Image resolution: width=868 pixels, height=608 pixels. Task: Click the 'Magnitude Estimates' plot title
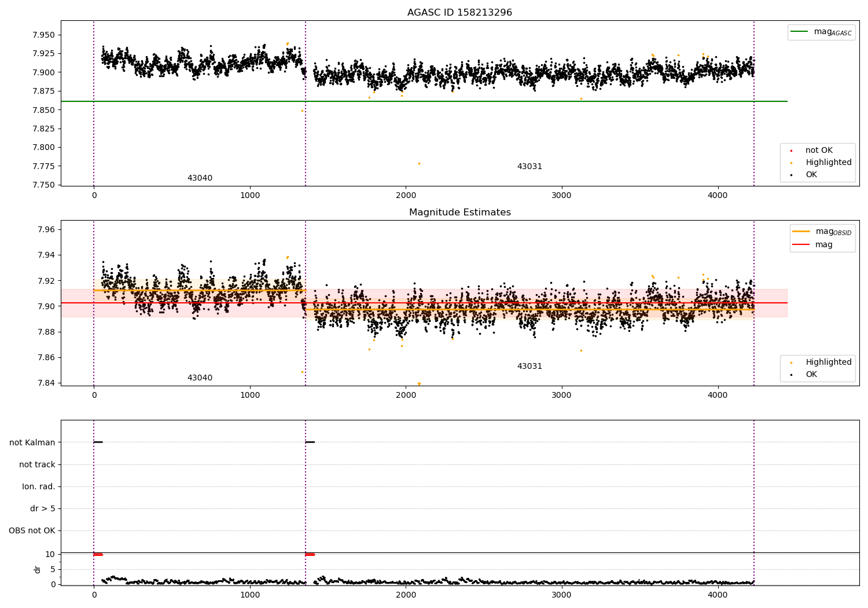click(459, 213)
